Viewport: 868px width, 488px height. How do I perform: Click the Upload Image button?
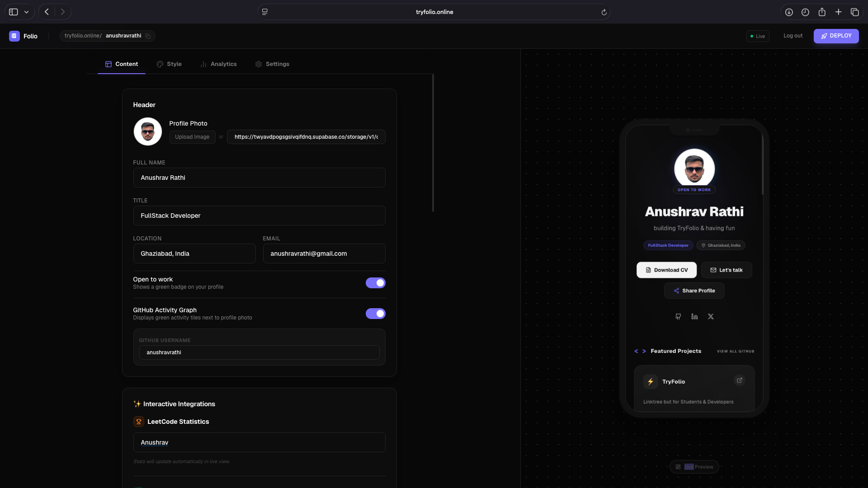click(x=193, y=137)
